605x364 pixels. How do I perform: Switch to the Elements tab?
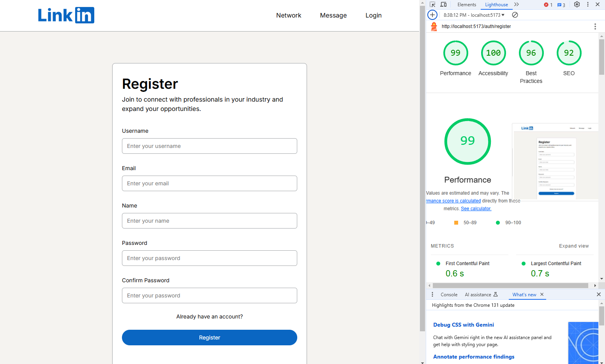click(x=467, y=5)
